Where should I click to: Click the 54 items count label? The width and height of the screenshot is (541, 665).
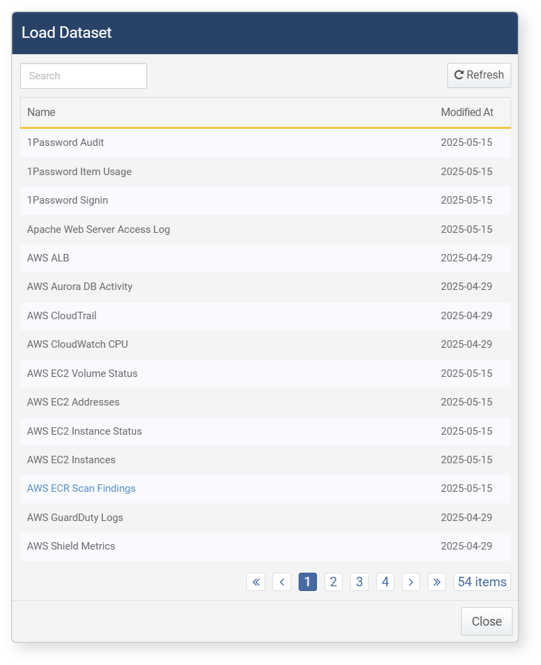point(482,582)
